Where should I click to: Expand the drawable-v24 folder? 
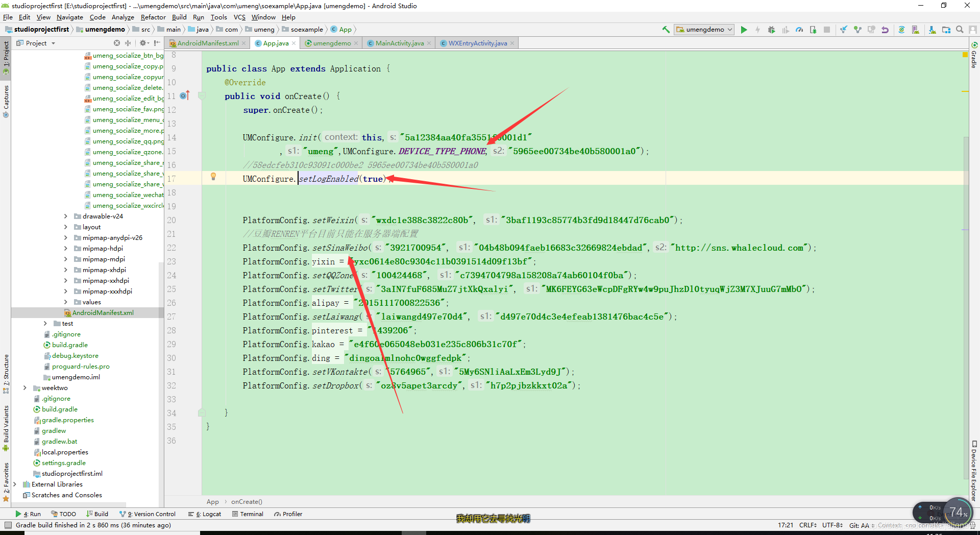pos(65,216)
